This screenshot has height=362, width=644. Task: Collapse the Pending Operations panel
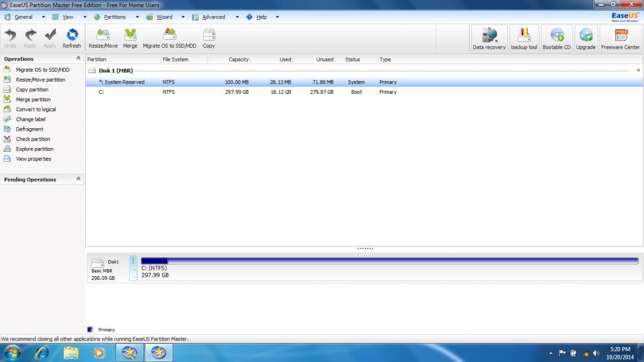tap(78, 179)
